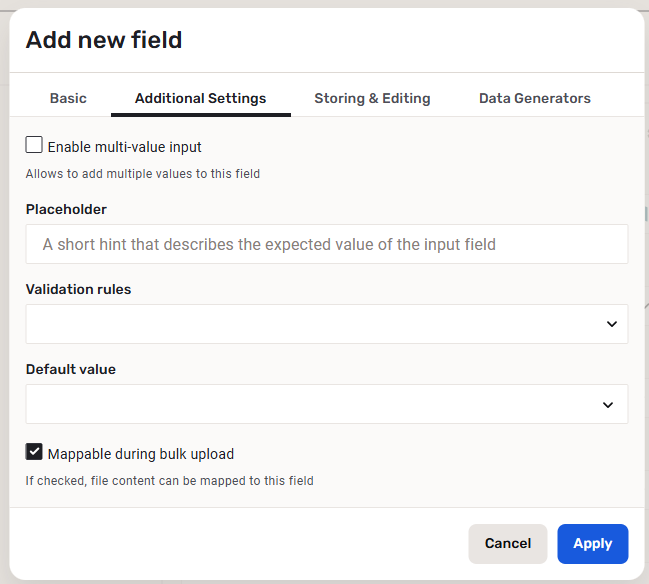649x584 pixels.
Task: Tick the Enable multi-value input checkbox
Action: 34,146
